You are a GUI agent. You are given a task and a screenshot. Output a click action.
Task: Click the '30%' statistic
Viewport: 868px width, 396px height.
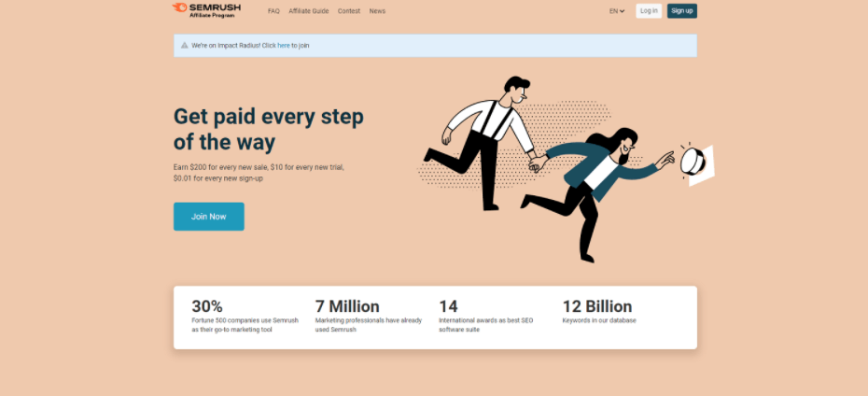coord(207,306)
